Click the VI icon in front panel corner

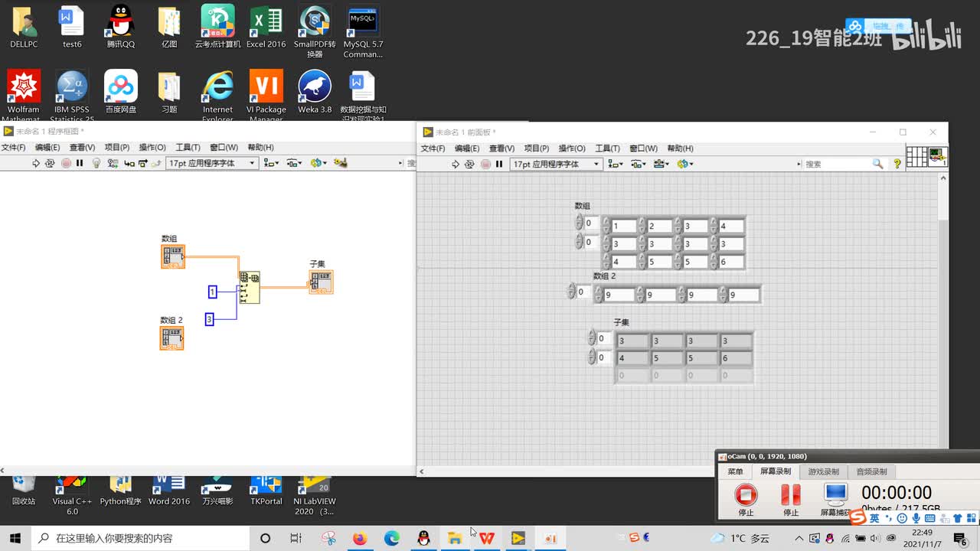pos(938,157)
